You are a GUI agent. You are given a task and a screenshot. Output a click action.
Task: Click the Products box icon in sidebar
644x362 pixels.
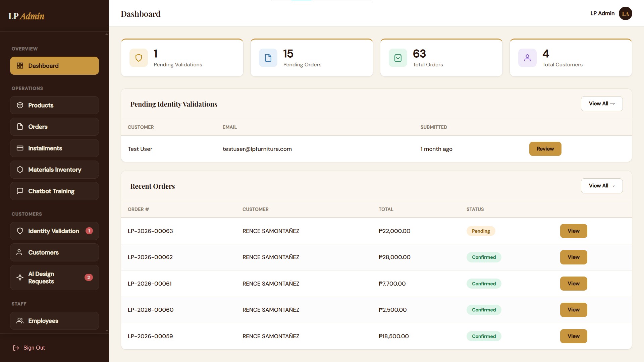click(x=20, y=105)
